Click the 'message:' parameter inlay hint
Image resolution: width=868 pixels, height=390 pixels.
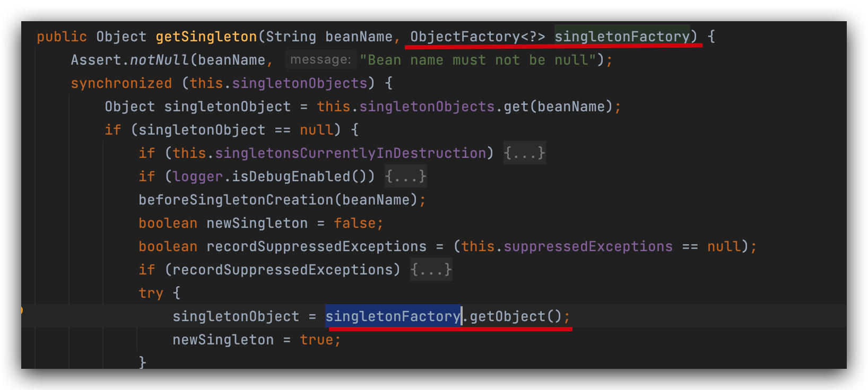(320, 60)
